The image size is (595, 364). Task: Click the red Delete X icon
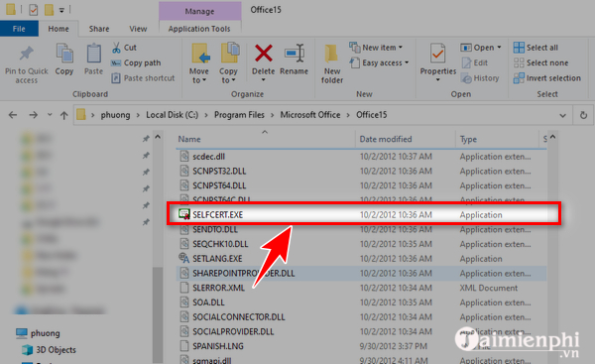[x=264, y=54]
